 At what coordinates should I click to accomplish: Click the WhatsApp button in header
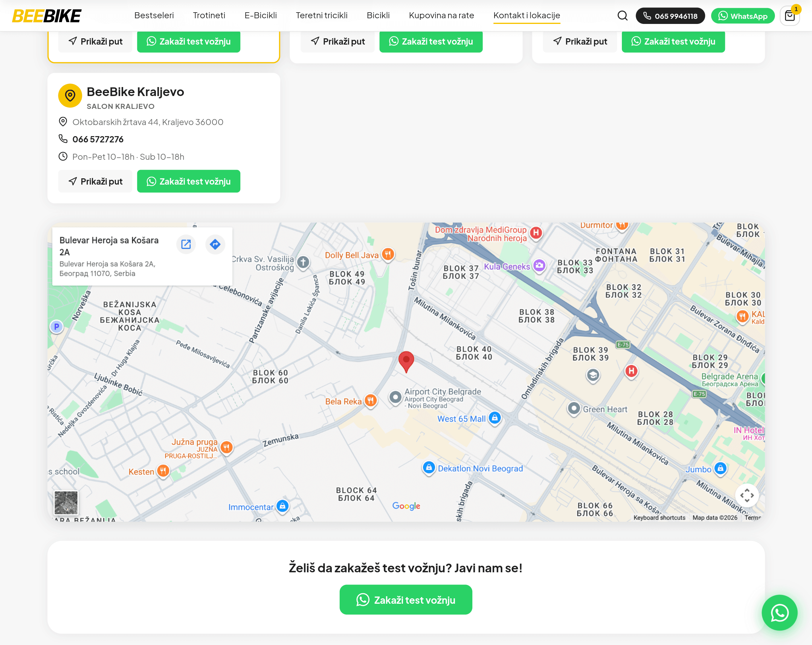742,16
